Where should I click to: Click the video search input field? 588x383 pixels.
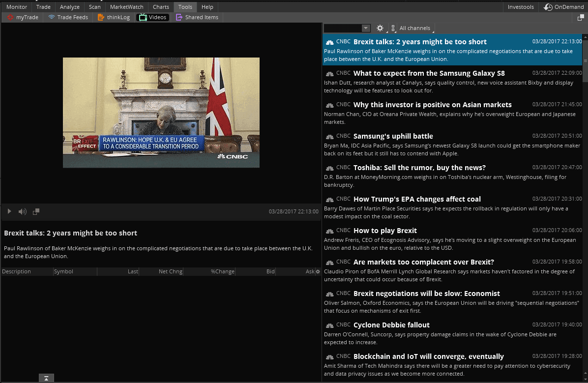[343, 28]
